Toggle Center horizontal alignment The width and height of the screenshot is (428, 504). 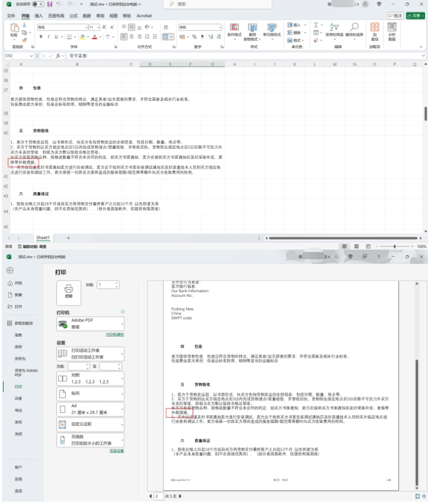click(x=131, y=37)
